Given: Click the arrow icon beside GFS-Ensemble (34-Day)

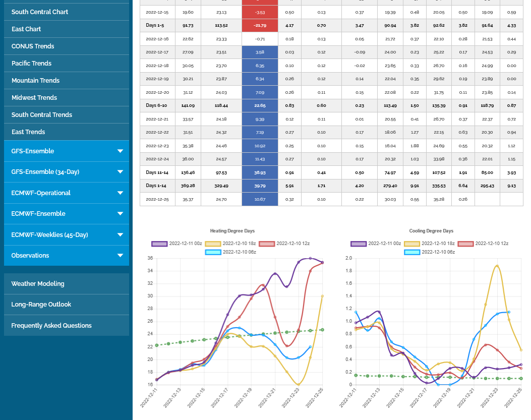Looking at the screenshot, I should 120,172.
